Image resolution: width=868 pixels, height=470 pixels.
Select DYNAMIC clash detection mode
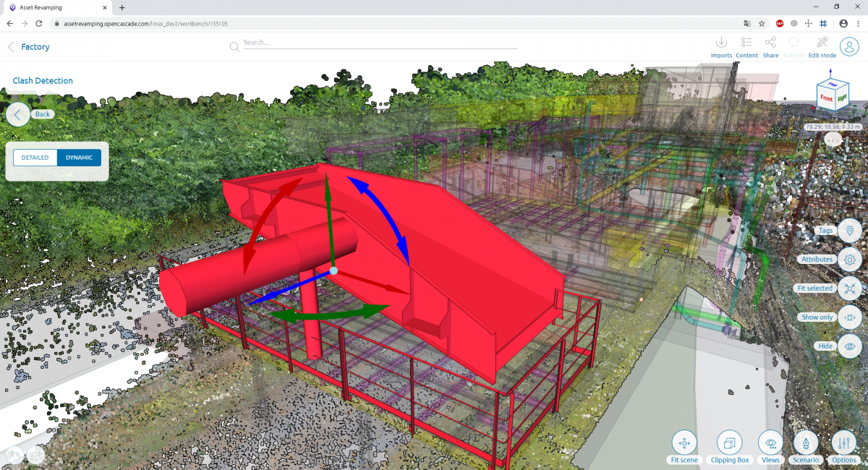(79, 158)
